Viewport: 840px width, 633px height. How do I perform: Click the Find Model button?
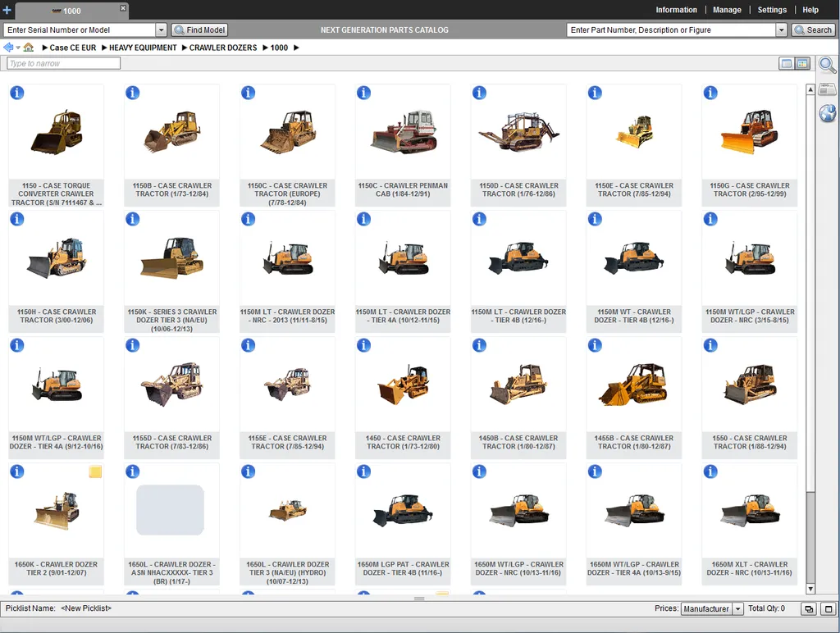click(x=200, y=30)
